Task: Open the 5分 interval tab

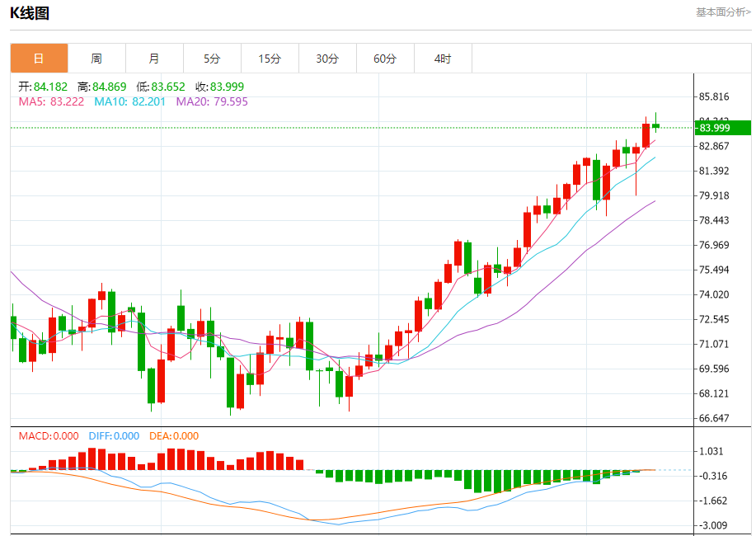Action: click(212, 59)
